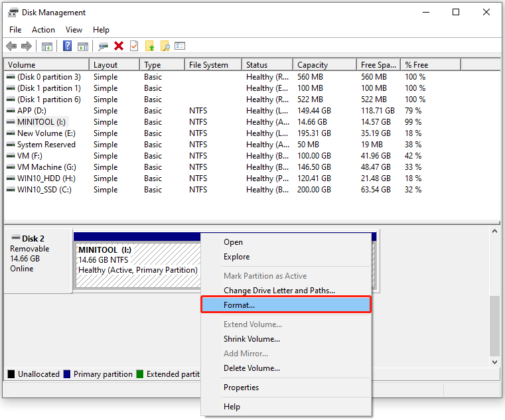Click the folder with magnifier icon
Image resolution: width=505 pixels, height=420 pixels.
point(165,46)
